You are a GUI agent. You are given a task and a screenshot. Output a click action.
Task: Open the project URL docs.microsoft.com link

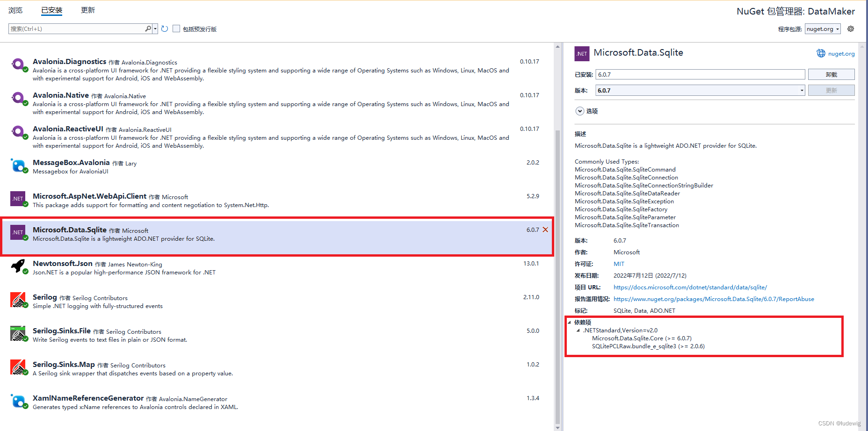point(690,287)
